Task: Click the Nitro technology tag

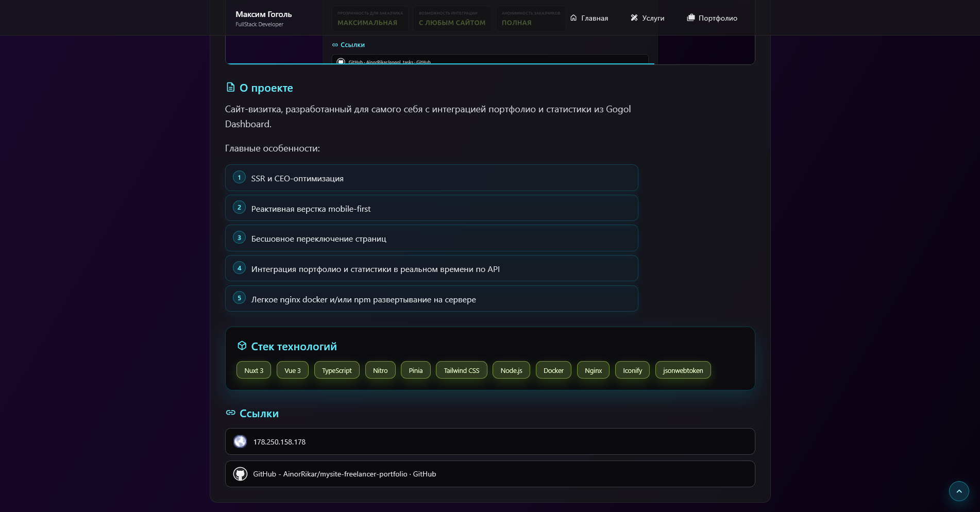Action: pyautogui.click(x=380, y=370)
